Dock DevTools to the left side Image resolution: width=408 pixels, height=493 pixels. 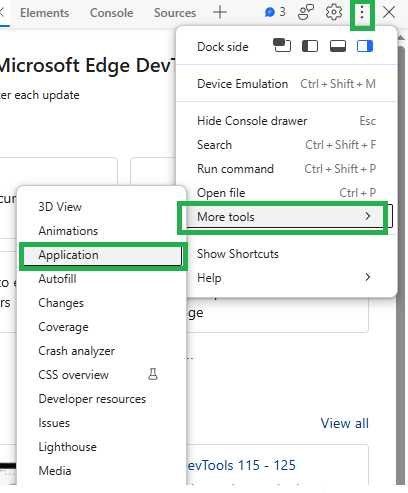(310, 46)
